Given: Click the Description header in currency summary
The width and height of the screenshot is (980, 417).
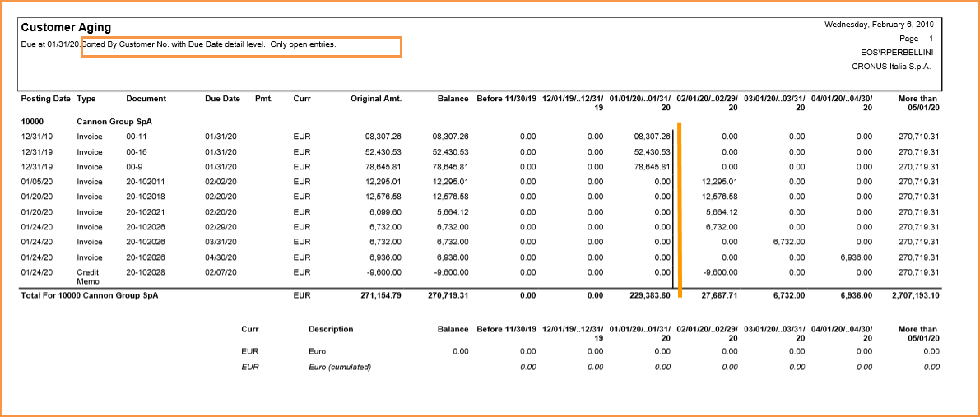Looking at the screenshot, I should tap(331, 330).
